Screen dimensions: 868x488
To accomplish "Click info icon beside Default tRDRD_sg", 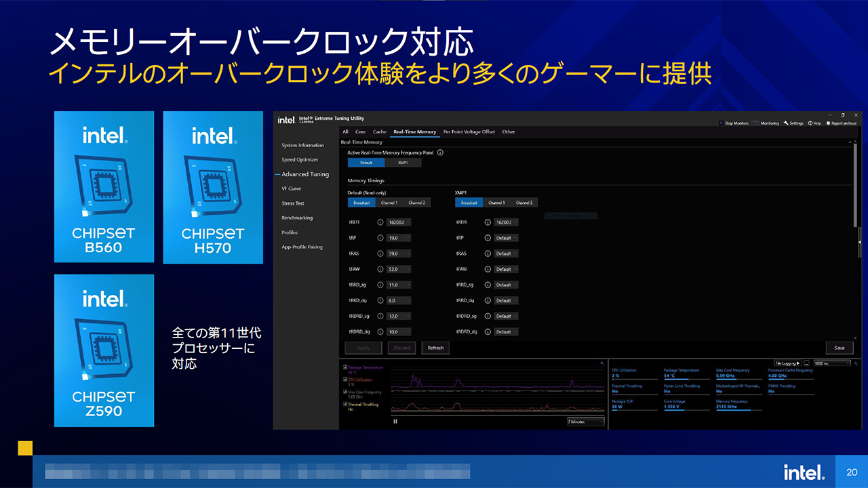I will pyautogui.click(x=380, y=316).
